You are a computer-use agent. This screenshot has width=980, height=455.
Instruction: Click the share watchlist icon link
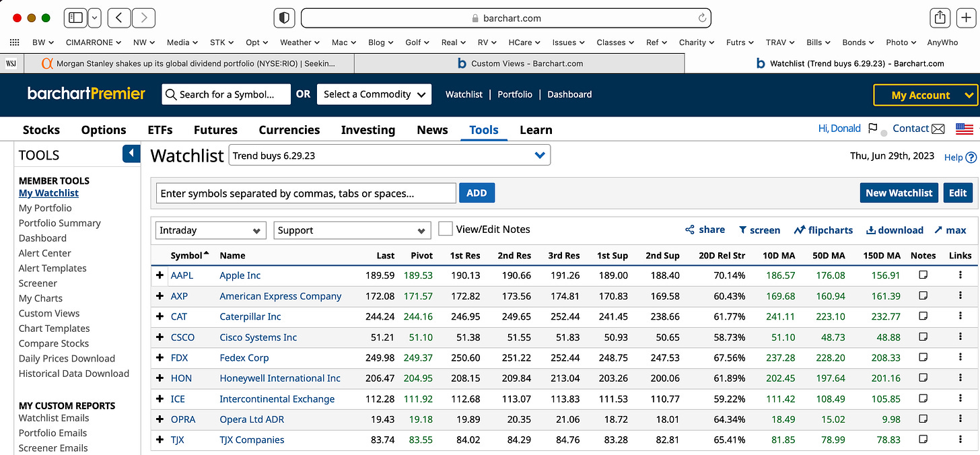[705, 230]
